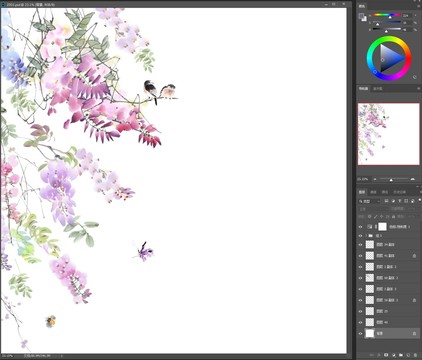Screen dimensions: 422x360
Task: Click the Create new layer button
Action: (x=408, y=355)
